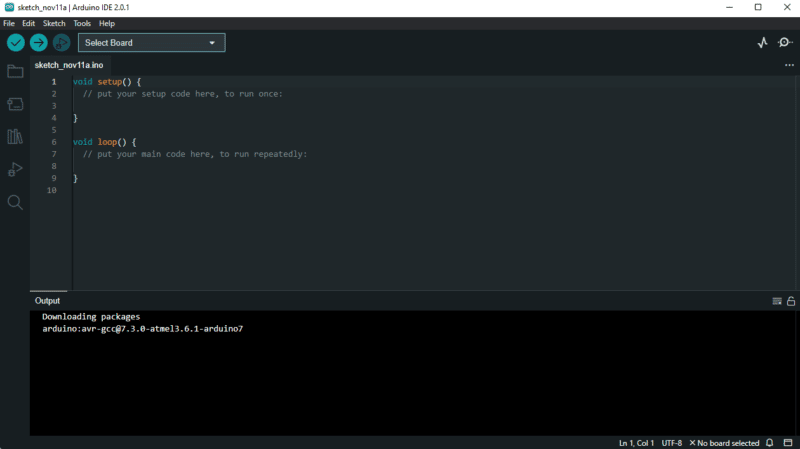The width and height of the screenshot is (800, 449).
Task: Show the Debug panel in sidebar
Action: pos(15,169)
